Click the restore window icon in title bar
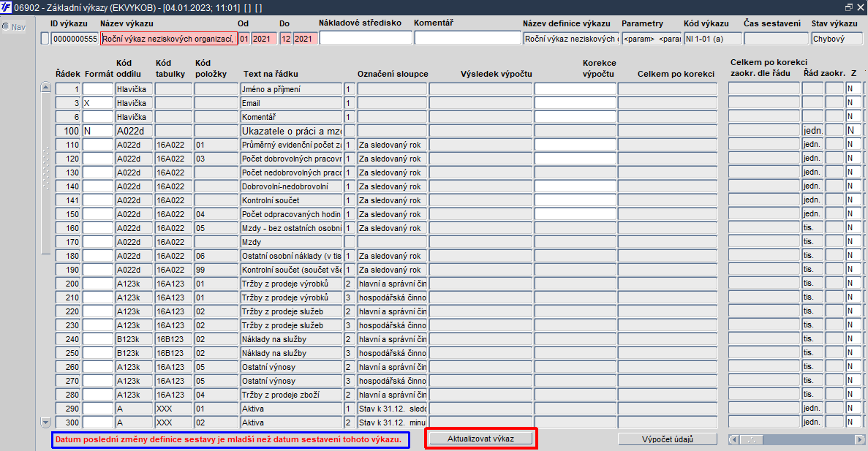868x451 pixels. [x=849, y=7]
